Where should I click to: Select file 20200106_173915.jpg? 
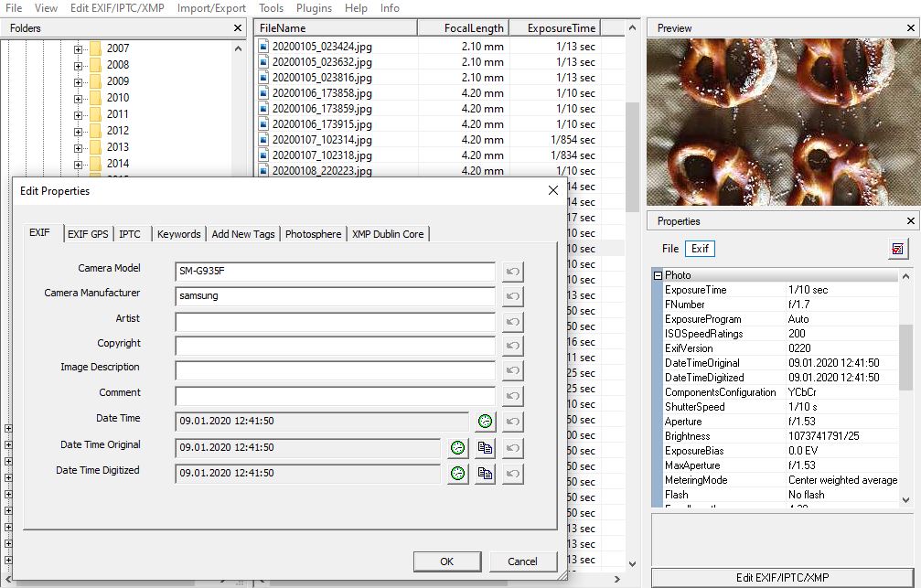pos(322,124)
